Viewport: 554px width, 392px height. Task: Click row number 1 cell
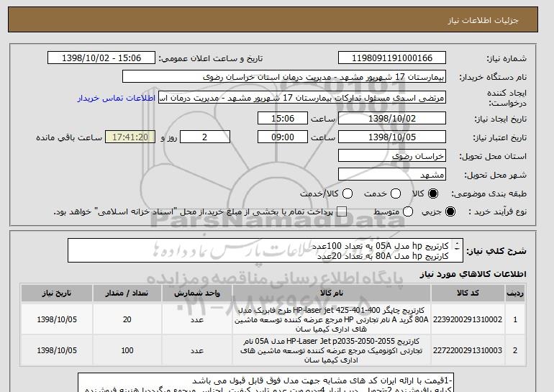(x=515, y=319)
